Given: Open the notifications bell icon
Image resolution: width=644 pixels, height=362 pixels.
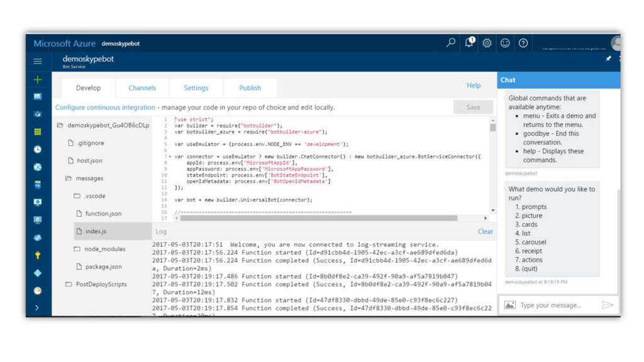Looking at the screenshot, I should [x=469, y=42].
